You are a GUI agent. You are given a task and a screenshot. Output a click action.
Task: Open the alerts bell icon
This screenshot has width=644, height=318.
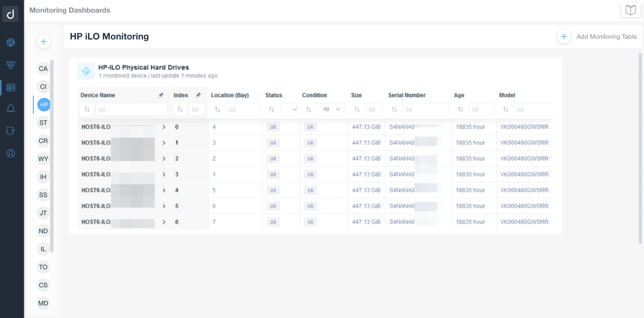click(x=11, y=108)
